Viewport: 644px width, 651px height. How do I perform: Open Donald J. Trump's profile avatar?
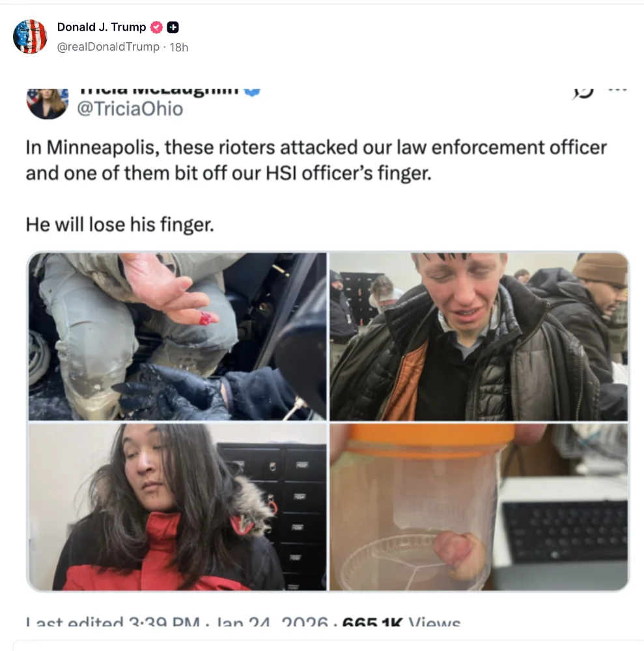pos(30,36)
